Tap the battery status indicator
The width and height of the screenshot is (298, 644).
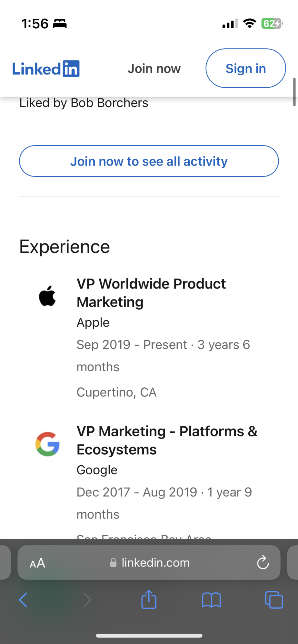[272, 24]
